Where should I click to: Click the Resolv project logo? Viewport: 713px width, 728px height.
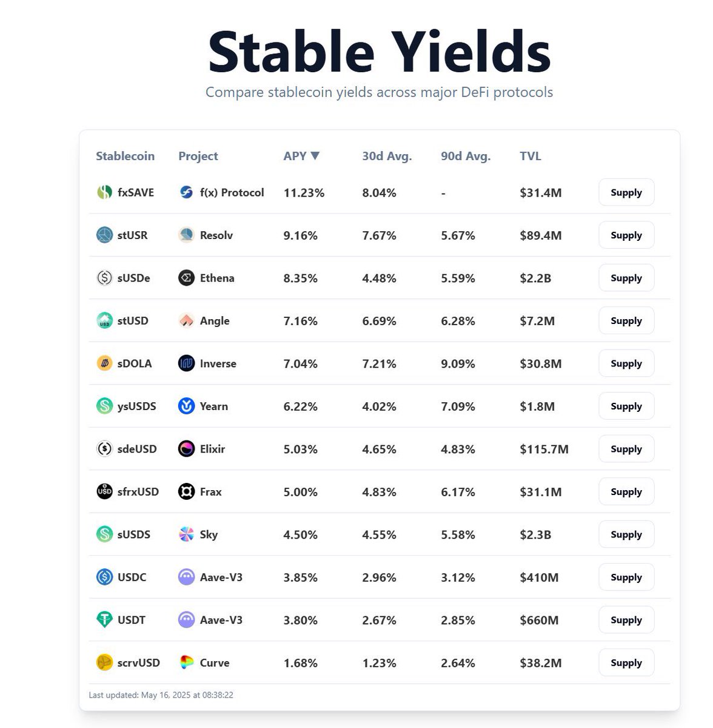186,235
